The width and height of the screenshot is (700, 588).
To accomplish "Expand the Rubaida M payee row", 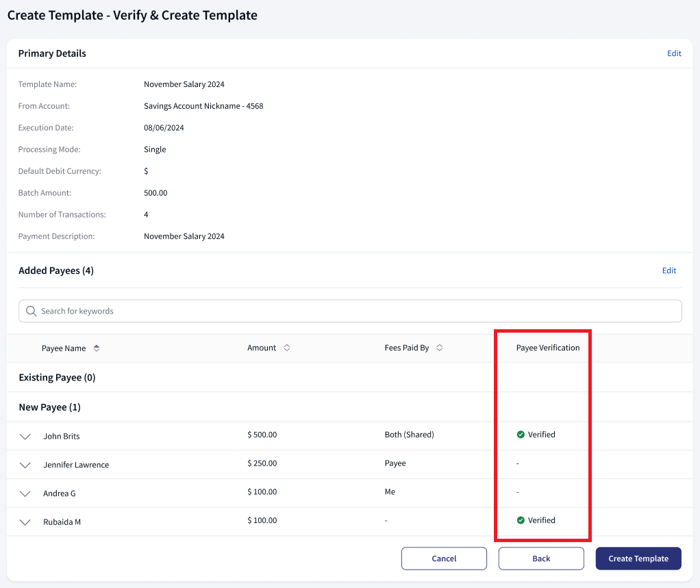I will pyautogui.click(x=25, y=522).
